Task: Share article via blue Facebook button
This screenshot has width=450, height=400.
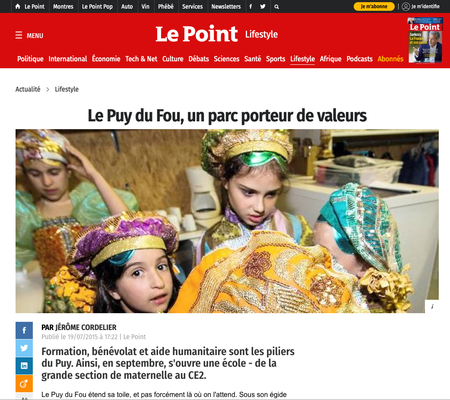Action: 24,330
